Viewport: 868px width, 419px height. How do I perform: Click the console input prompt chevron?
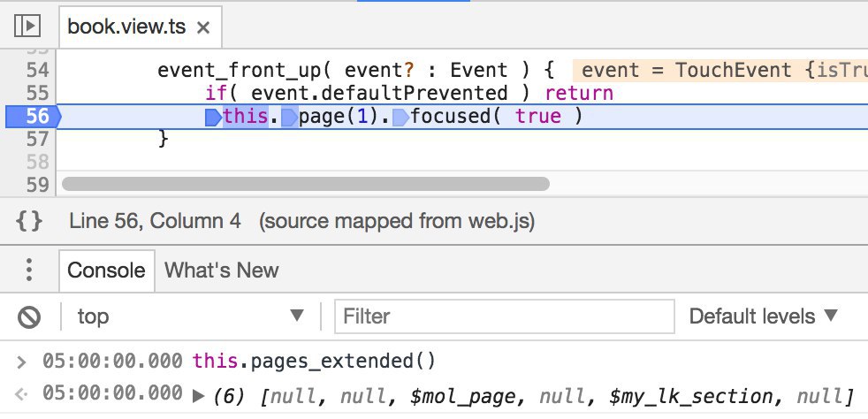tap(21, 362)
